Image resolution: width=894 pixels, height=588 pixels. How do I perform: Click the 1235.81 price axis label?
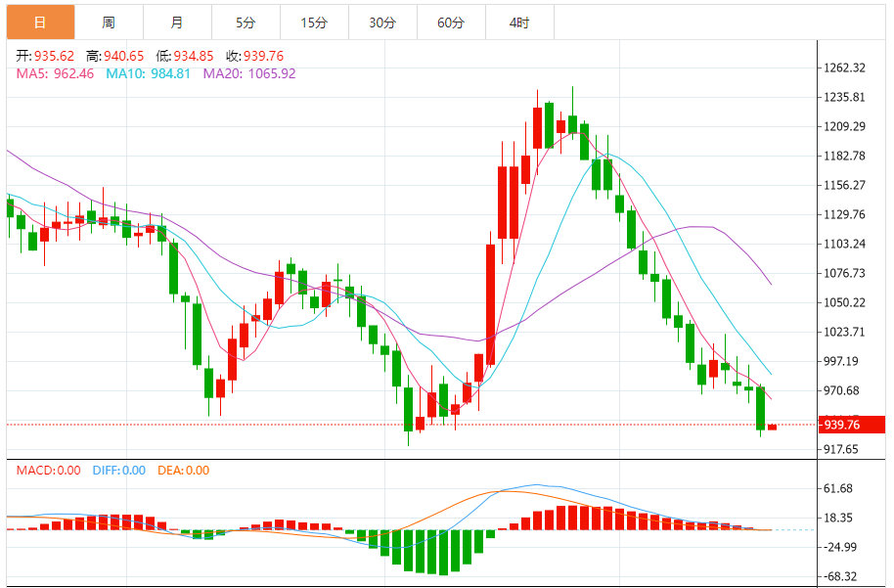pyautogui.click(x=844, y=97)
